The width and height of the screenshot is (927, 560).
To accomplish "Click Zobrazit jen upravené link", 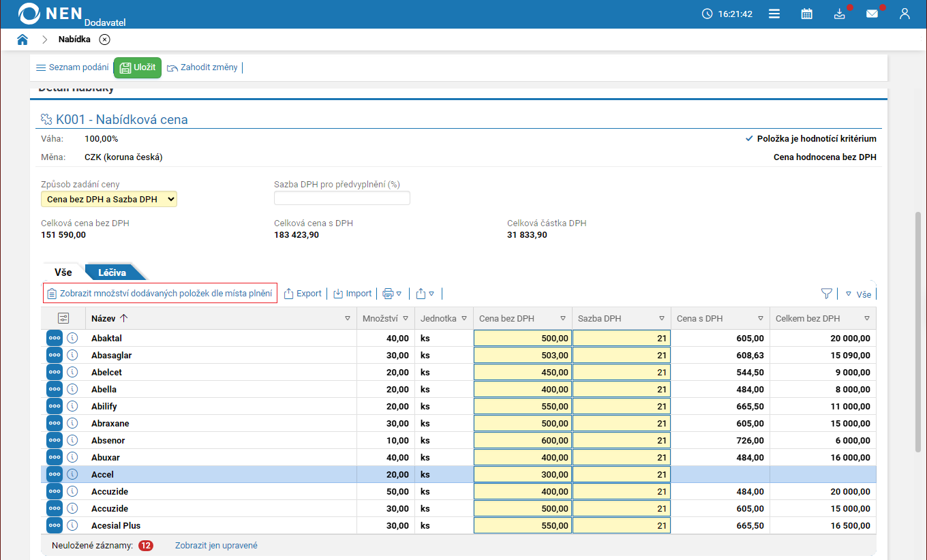I will [x=216, y=545].
